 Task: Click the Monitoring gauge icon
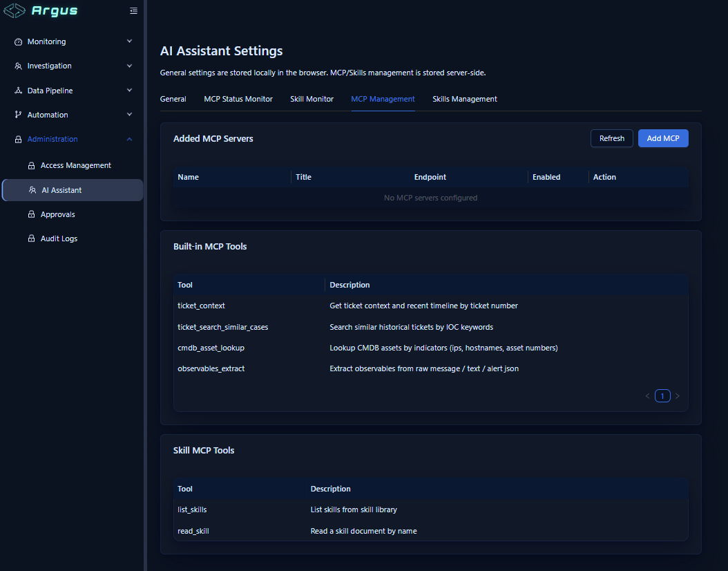(18, 41)
